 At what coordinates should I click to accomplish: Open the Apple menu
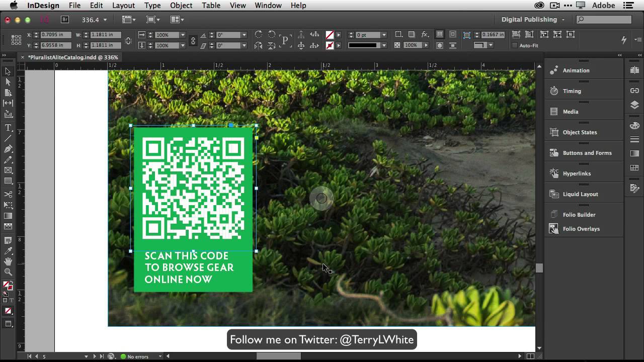pyautogui.click(x=14, y=6)
